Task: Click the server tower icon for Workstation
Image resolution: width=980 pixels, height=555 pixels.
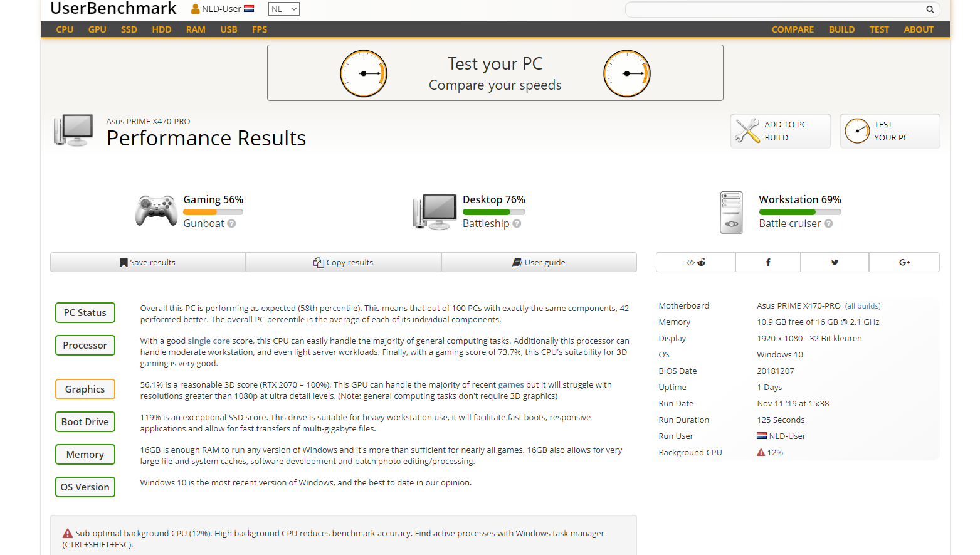Action: [732, 213]
